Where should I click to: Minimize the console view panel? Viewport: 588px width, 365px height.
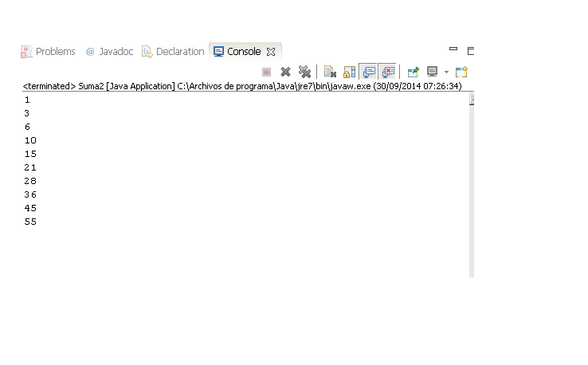pos(453,49)
